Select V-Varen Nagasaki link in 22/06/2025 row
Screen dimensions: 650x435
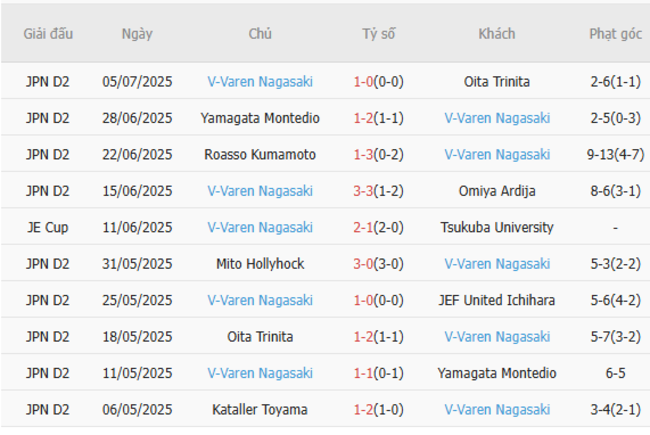497,155
